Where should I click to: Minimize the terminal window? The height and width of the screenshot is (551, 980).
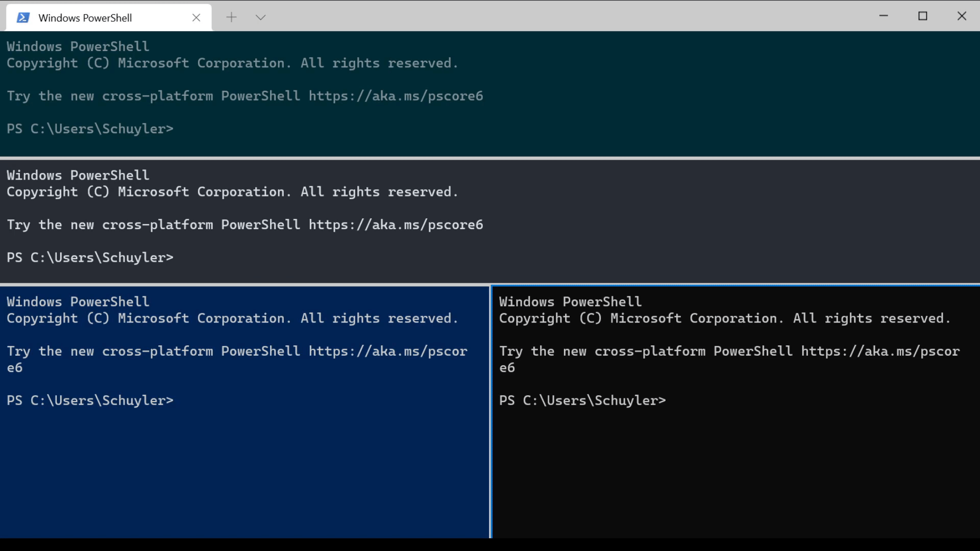884,16
